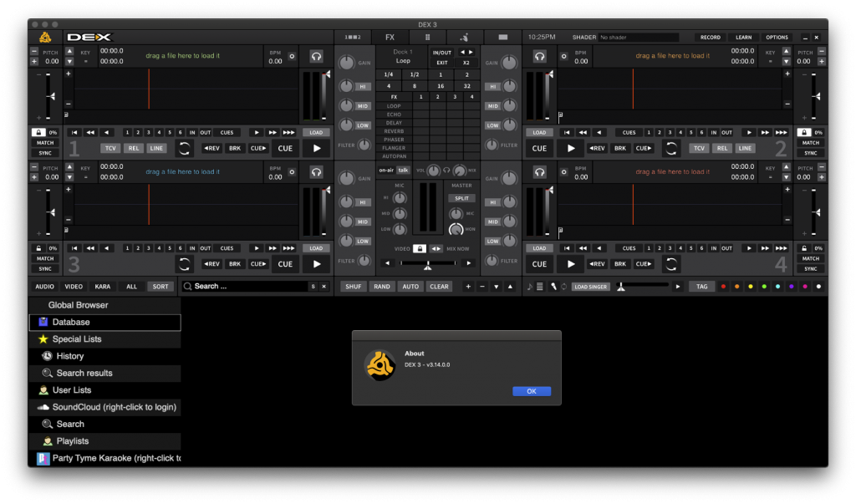Raise deck 1 key with up arrow
Screen dimensions: 856x504
69,51
